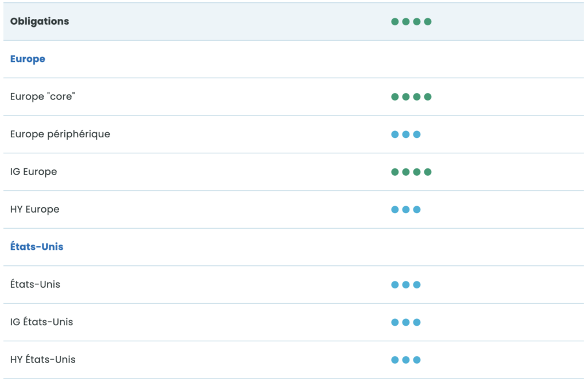Click the four green dots for Europe "core"
Screen dimensions: 588x382
411,97
